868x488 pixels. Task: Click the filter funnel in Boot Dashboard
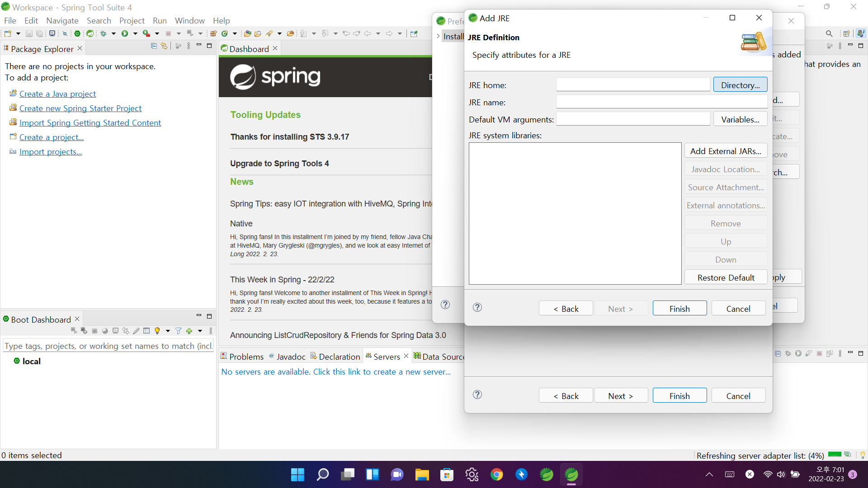pyautogui.click(x=178, y=331)
